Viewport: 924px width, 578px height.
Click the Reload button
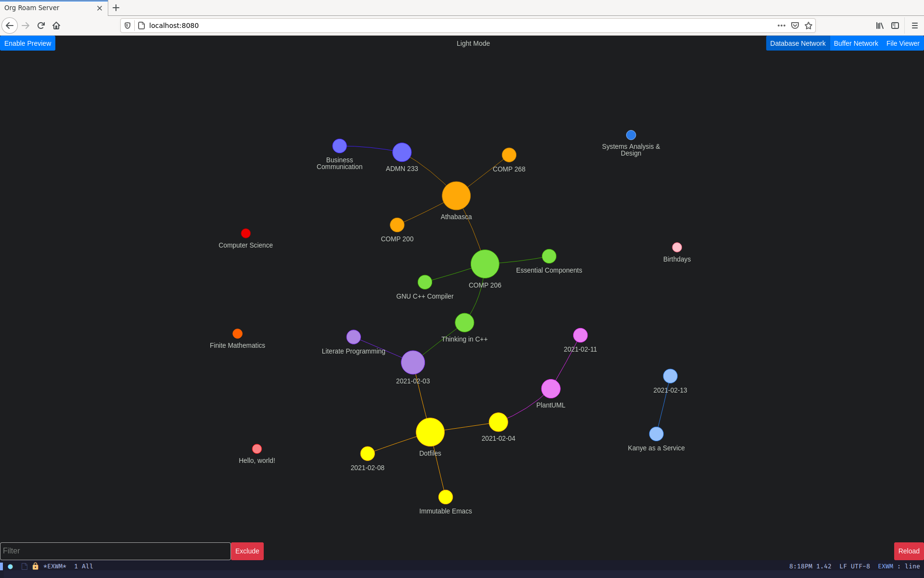pos(907,551)
